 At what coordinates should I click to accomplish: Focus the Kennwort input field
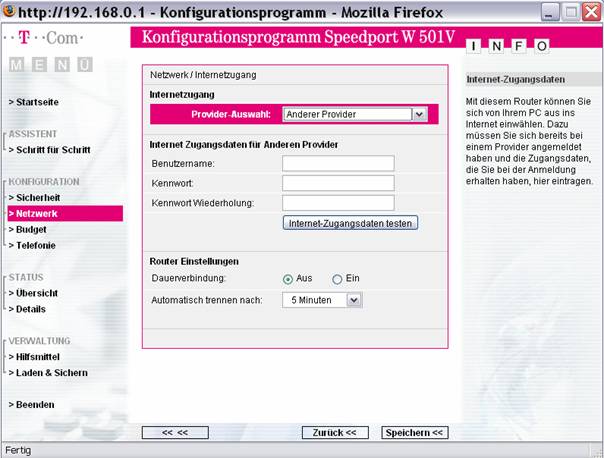coord(338,183)
